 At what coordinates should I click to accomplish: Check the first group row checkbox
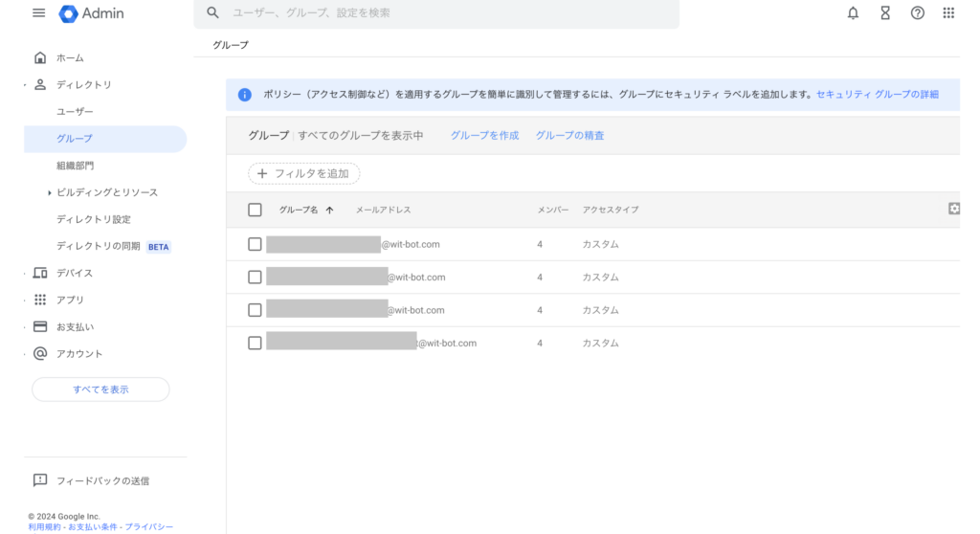coord(255,244)
